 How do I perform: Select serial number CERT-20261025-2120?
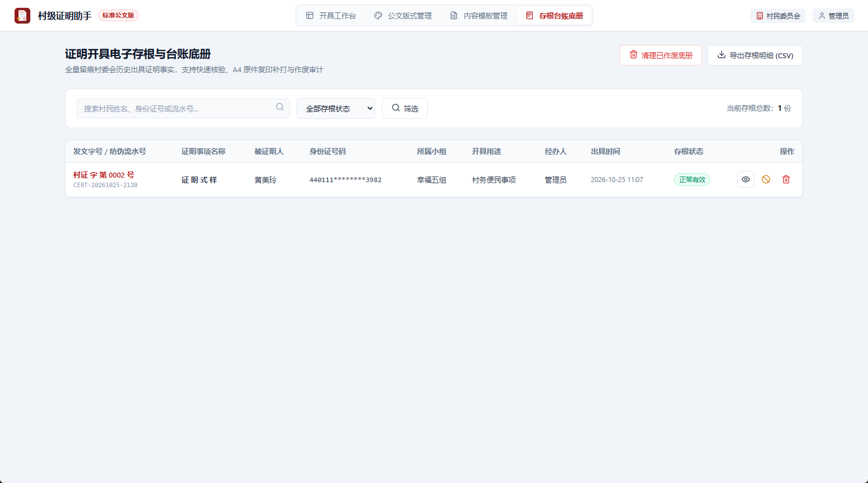point(105,185)
